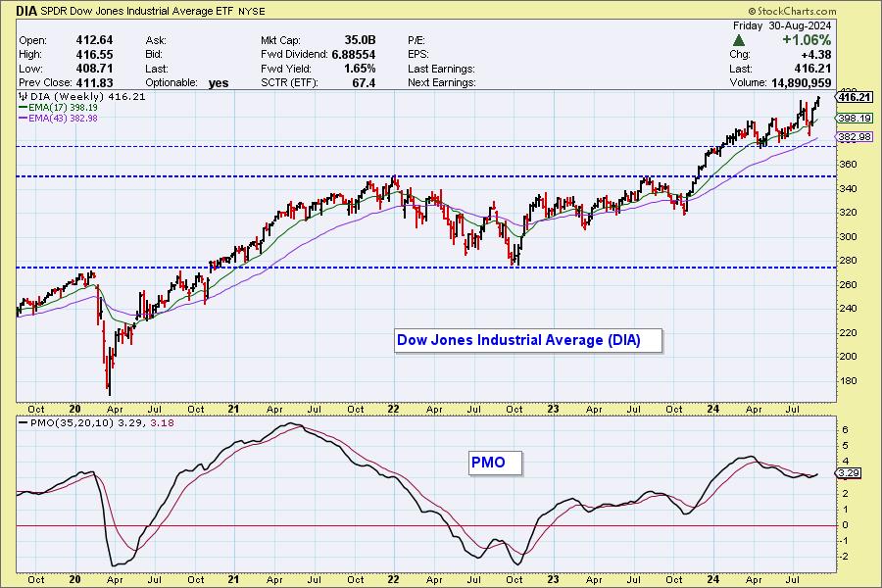Select the Chg value +4.38
882x588 pixels.
[x=815, y=54]
